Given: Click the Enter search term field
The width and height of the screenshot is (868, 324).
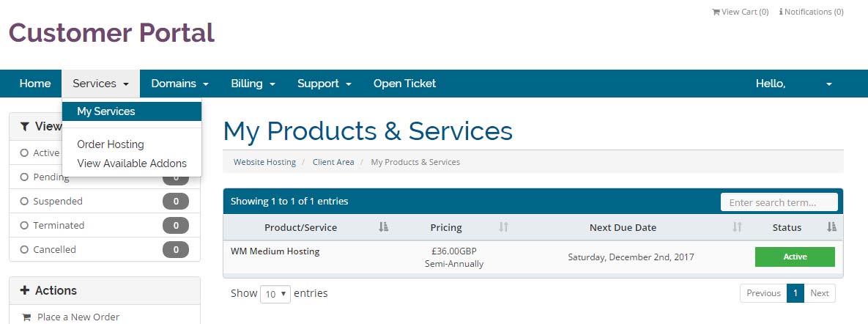Looking at the screenshot, I should 779,202.
